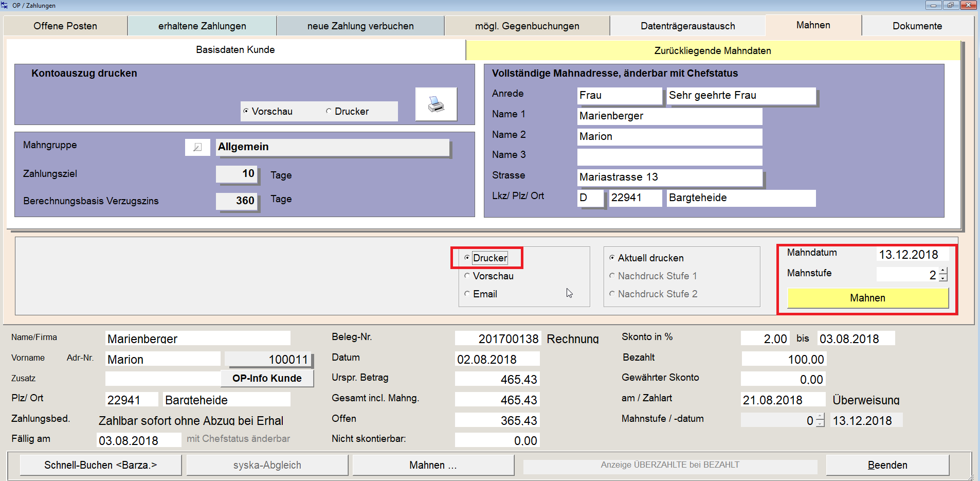Viewport: 980px width, 481px height.
Task: Click the Beleg-Nr. field 201700138
Action: tap(497, 339)
